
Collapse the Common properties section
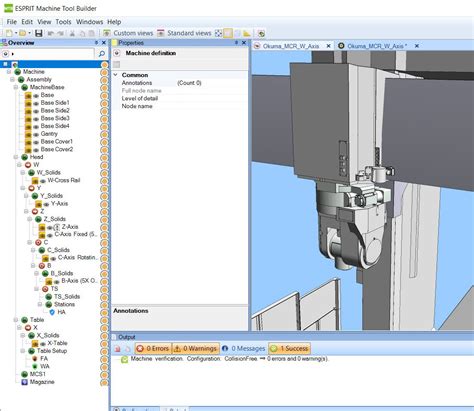(116, 75)
